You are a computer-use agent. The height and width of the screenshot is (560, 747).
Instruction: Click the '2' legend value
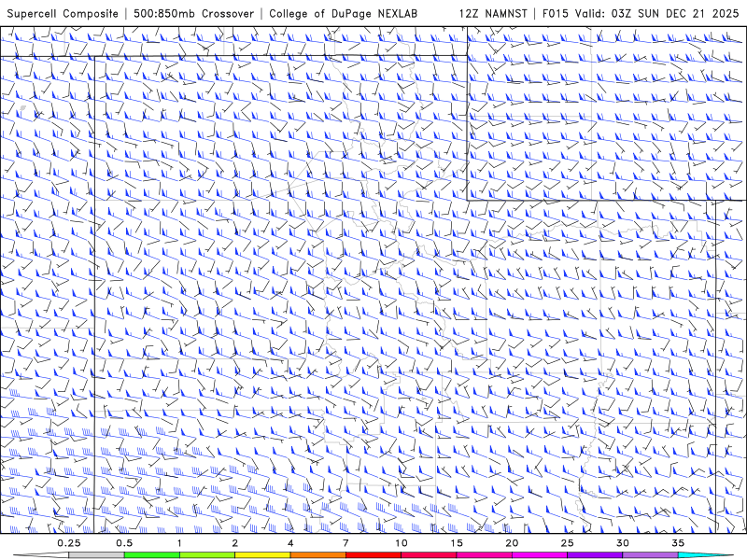click(x=235, y=543)
